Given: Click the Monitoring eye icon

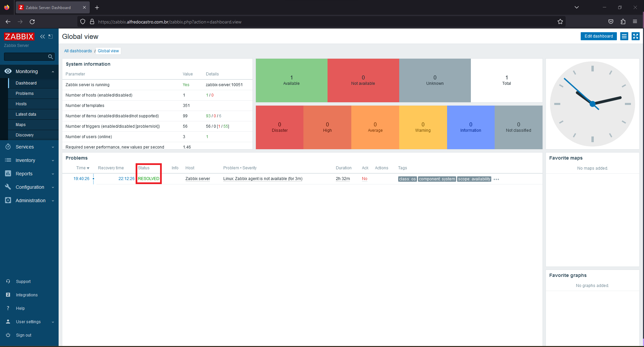Looking at the screenshot, I should coord(8,71).
